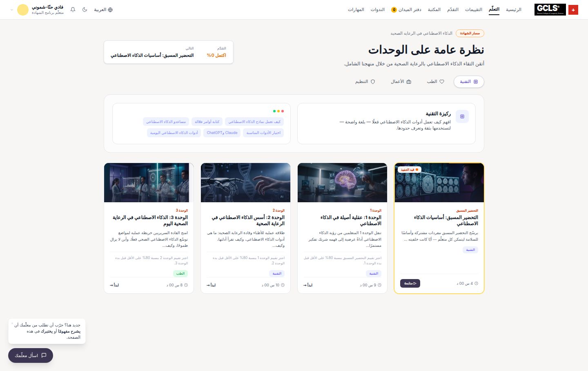Image resolution: width=588 pixels, height=371 pixels.
Task: Click the green window dot in the topics panel
Action: [274, 111]
